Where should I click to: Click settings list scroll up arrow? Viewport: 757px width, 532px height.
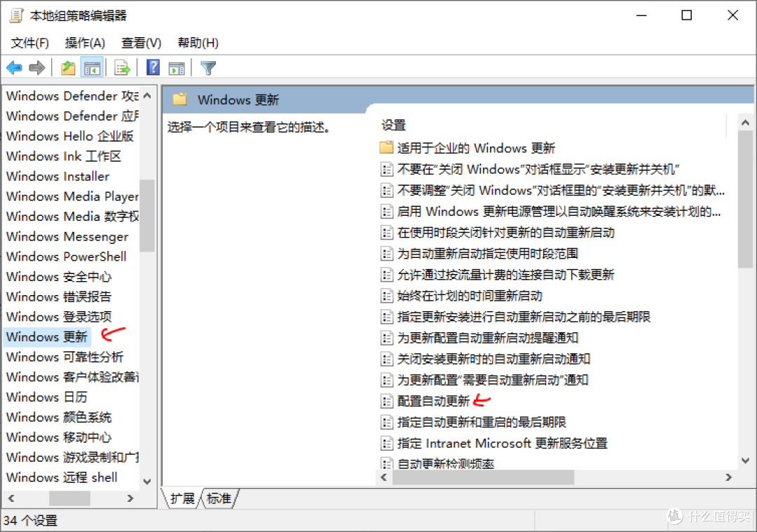[745, 123]
